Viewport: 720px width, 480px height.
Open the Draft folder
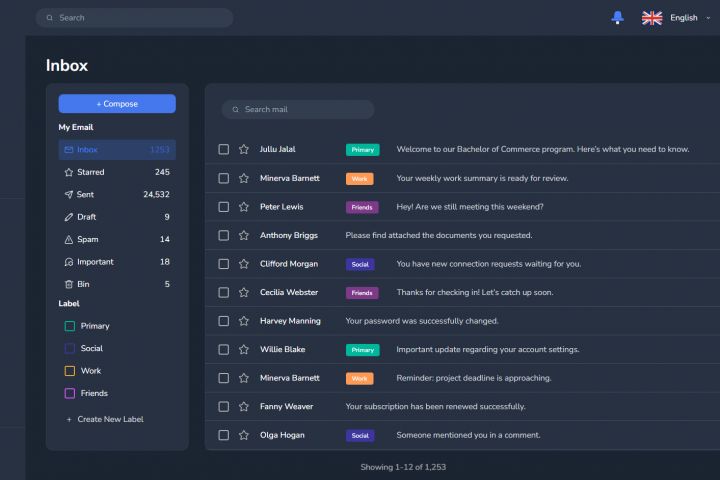point(117,217)
